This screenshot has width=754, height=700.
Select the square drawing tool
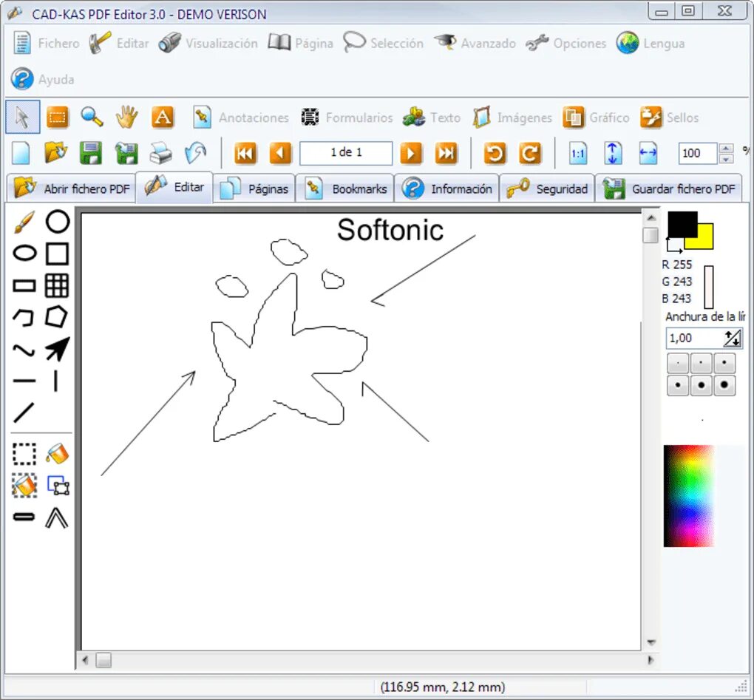click(x=57, y=254)
